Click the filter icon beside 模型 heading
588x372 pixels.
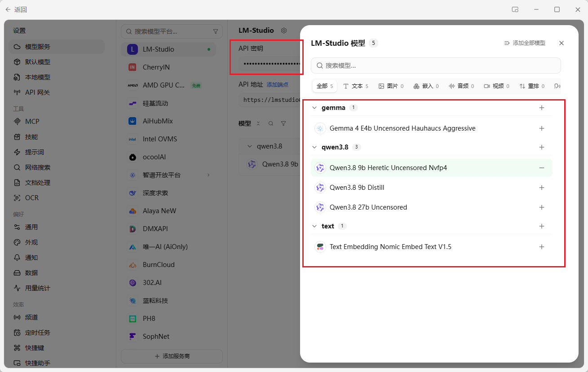283,123
